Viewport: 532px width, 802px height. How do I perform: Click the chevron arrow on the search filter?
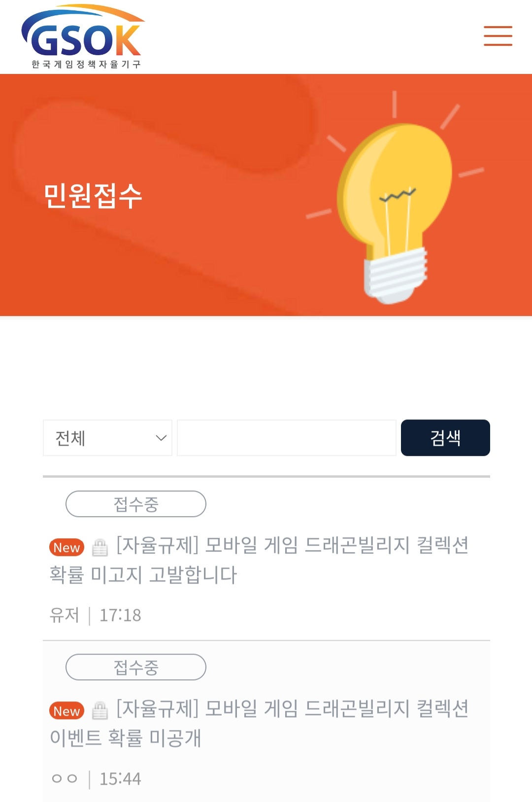[161, 438]
